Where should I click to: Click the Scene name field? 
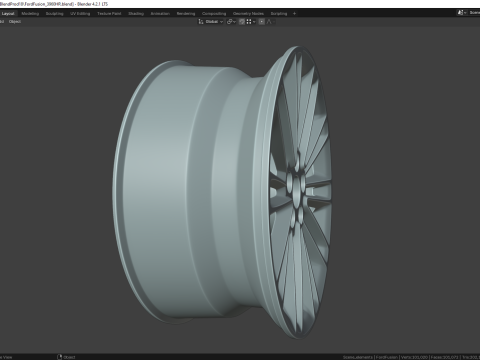point(474,13)
